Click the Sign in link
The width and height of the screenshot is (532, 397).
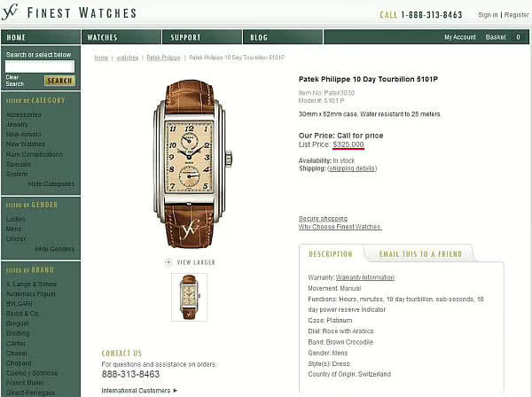tap(488, 15)
